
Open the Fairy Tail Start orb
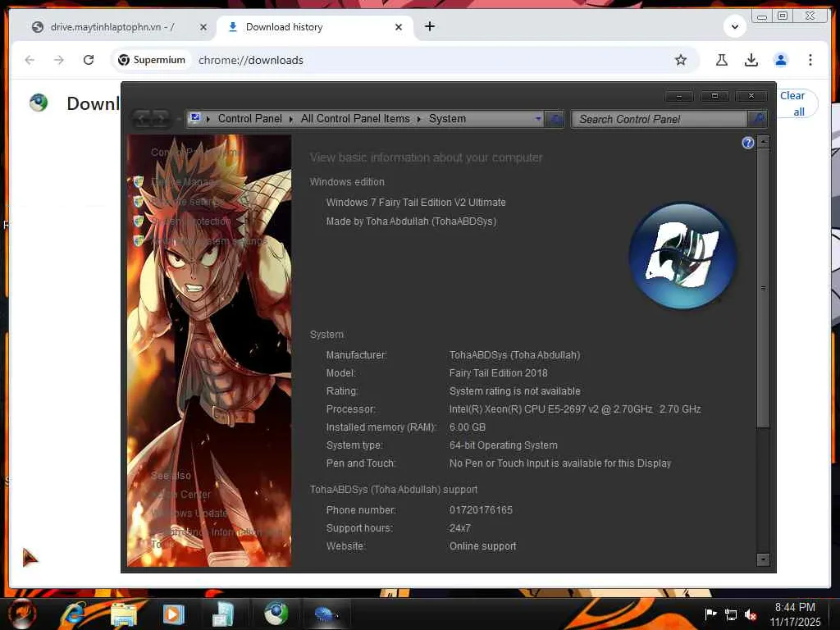tap(21, 614)
